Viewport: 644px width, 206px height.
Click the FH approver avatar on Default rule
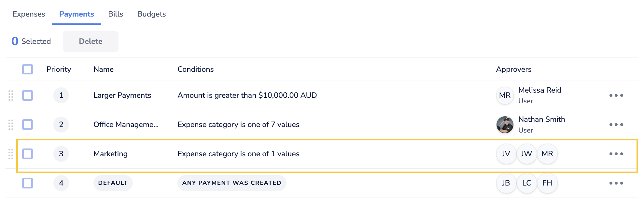click(x=547, y=183)
